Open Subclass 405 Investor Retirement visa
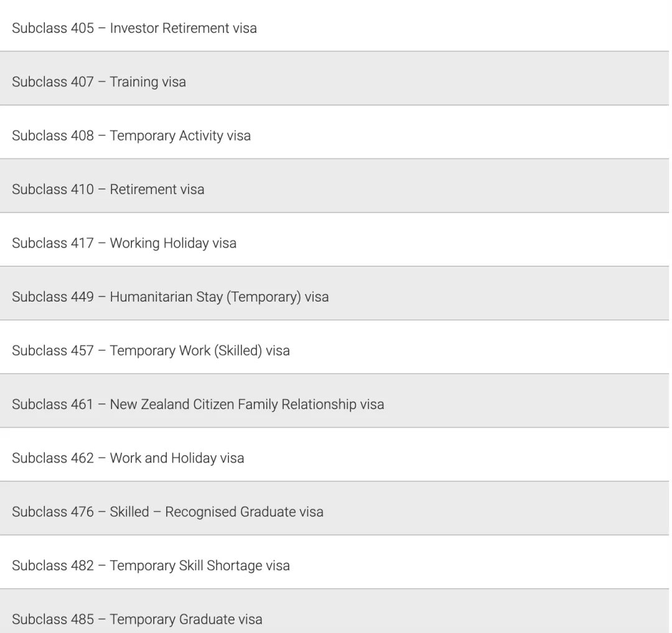 point(134,29)
